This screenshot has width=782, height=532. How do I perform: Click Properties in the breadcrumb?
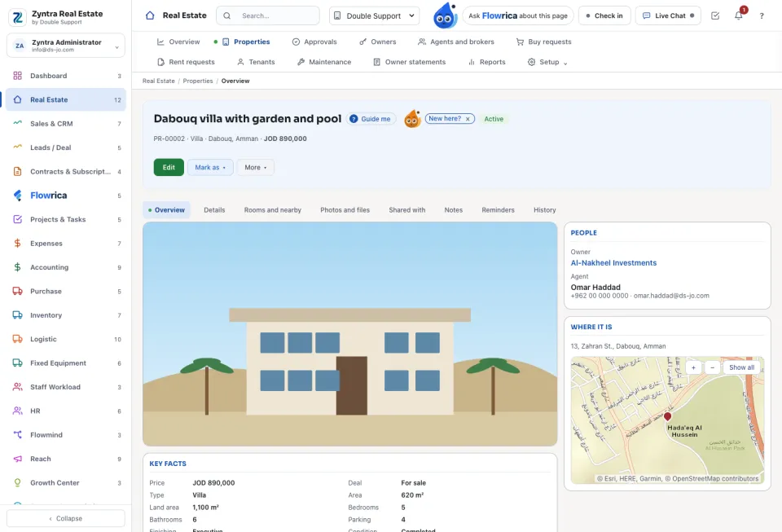coord(197,81)
